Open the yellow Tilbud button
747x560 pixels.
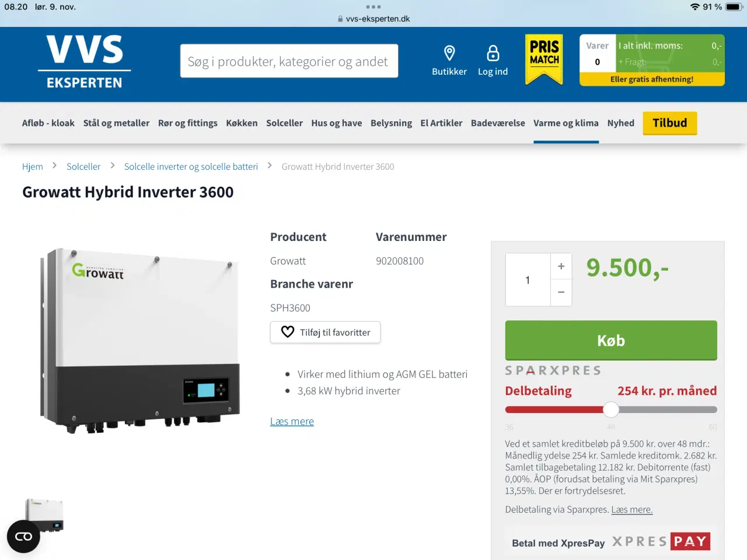tap(670, 123)
